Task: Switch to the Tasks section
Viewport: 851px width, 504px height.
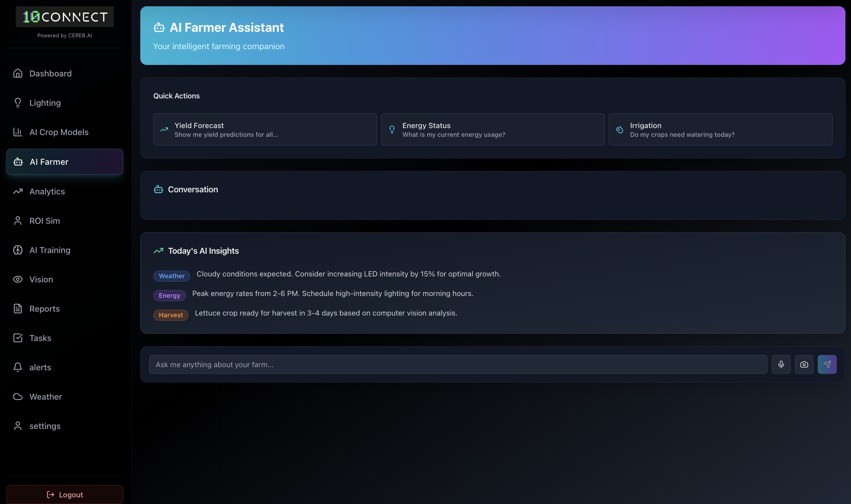Action: tap(40, 338)
